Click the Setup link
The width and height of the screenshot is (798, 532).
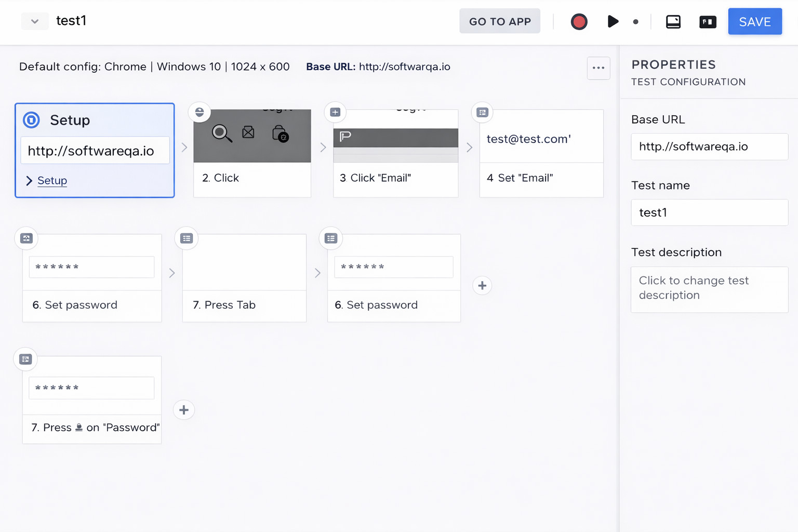[x=52, y=180]
